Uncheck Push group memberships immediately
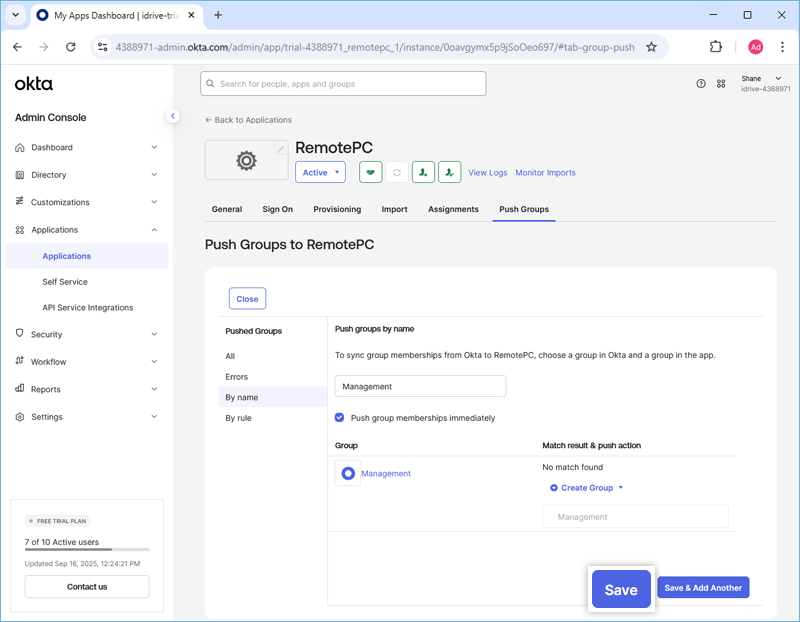Screen dimensions: 800x622 pyautogui.click(x=340, y=418)
